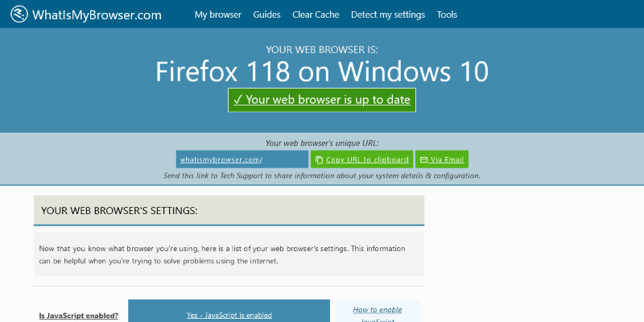Open Detect my settings menu item
Viewport: 644px width, 322px height.
pyautogui.click(x=388, y=14)
